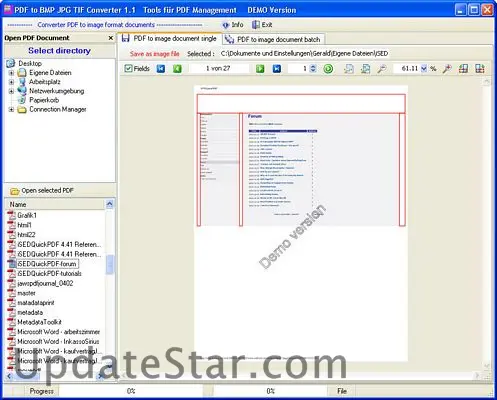Select file iSEDQuickPDF-tutorials

pos(49,274)
